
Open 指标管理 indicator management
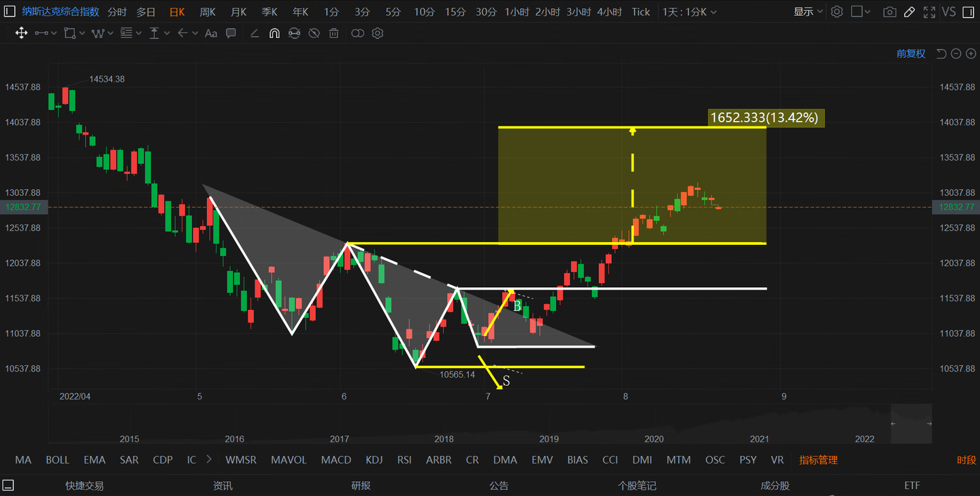tap(818, 460)
